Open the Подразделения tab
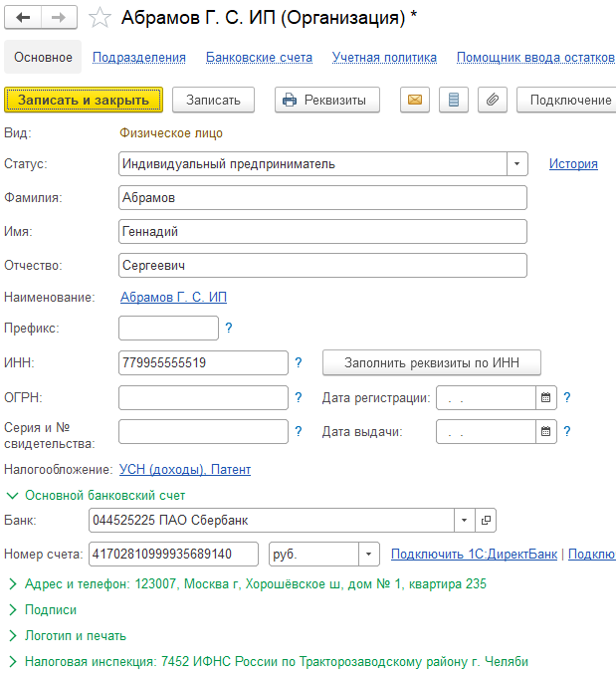The width and height of the screenshot is (616, 676). 139,58
